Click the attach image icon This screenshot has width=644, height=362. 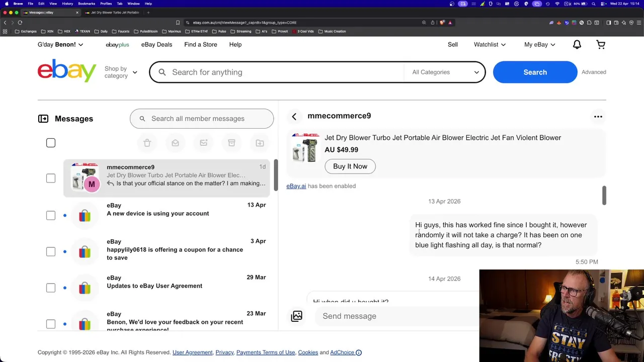click(x=297, y=316)
